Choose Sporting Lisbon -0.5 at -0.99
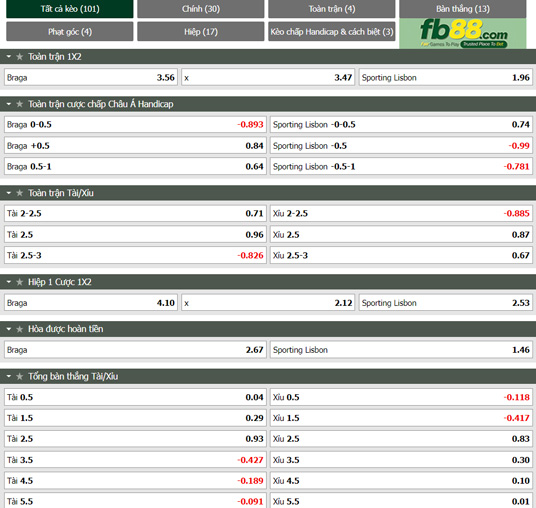536x508 pixels. coord(401,146)
